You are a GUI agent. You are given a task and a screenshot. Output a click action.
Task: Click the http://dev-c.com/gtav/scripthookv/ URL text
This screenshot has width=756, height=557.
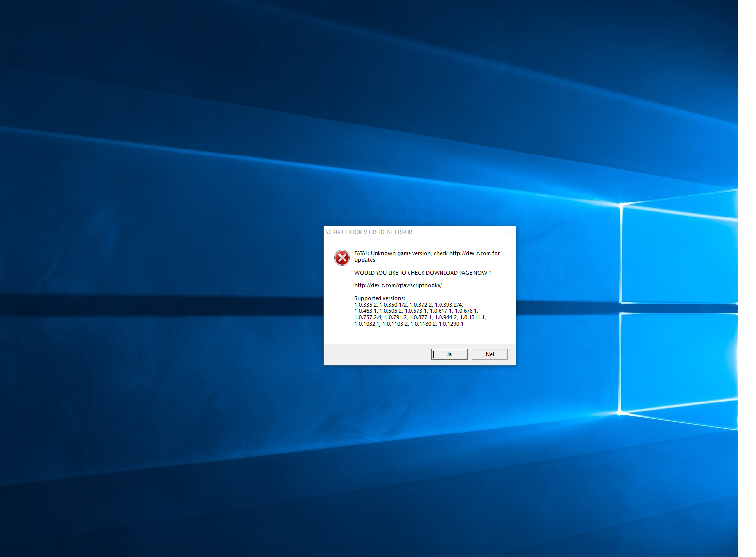click(x=398, y=285)
